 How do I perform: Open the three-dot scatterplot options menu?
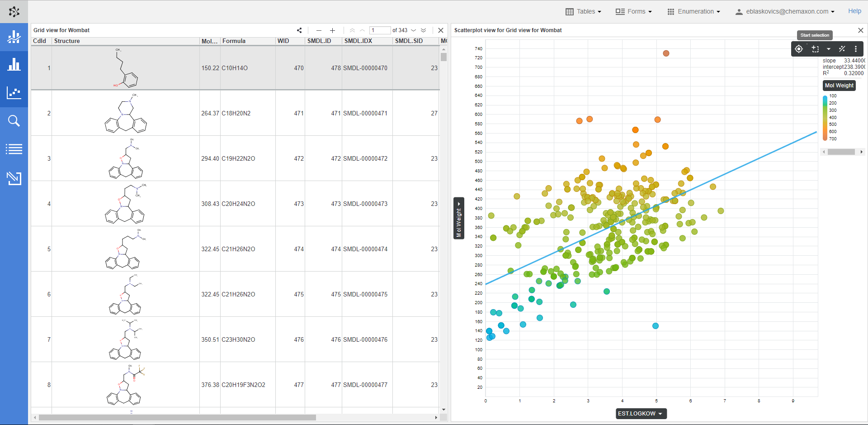pos(855,49)
